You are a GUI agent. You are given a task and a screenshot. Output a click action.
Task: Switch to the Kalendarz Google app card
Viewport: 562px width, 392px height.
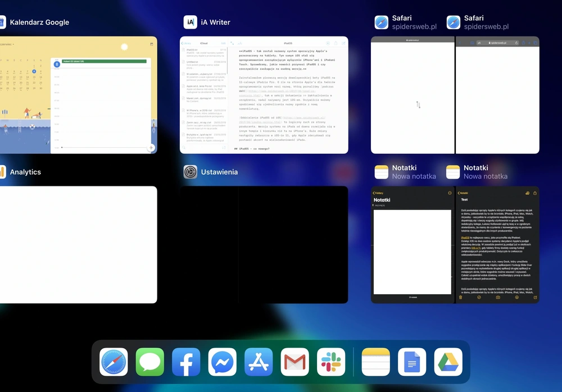pos(79,95)
